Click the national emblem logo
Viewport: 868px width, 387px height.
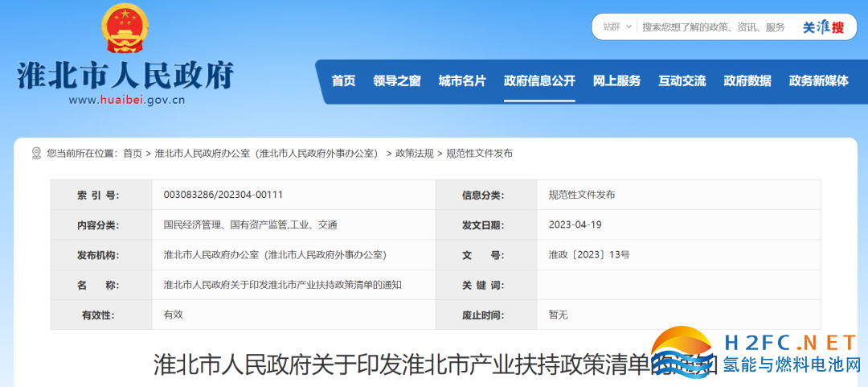[x=125, y=27]
